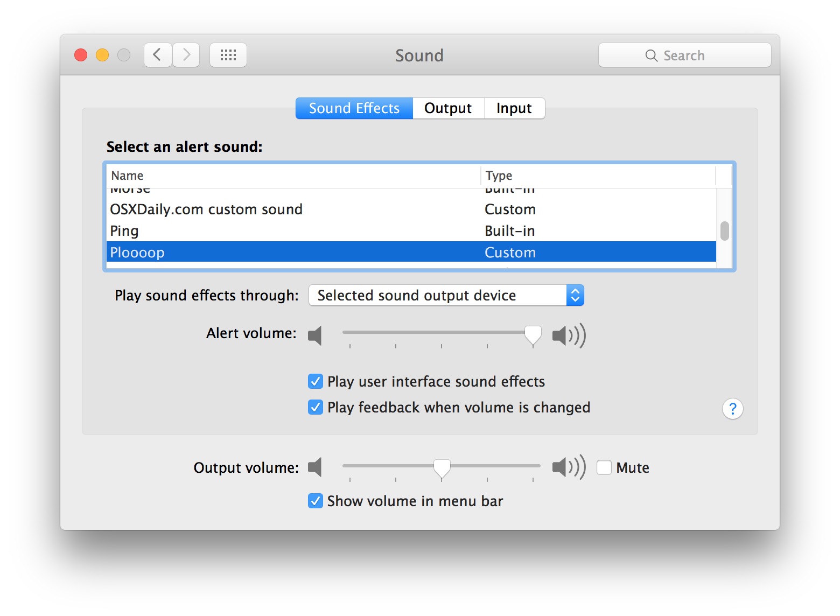The image size is (840, 616).
Task: Click the search magnifier in the toolbar
Action: click(x=650, y=55)
